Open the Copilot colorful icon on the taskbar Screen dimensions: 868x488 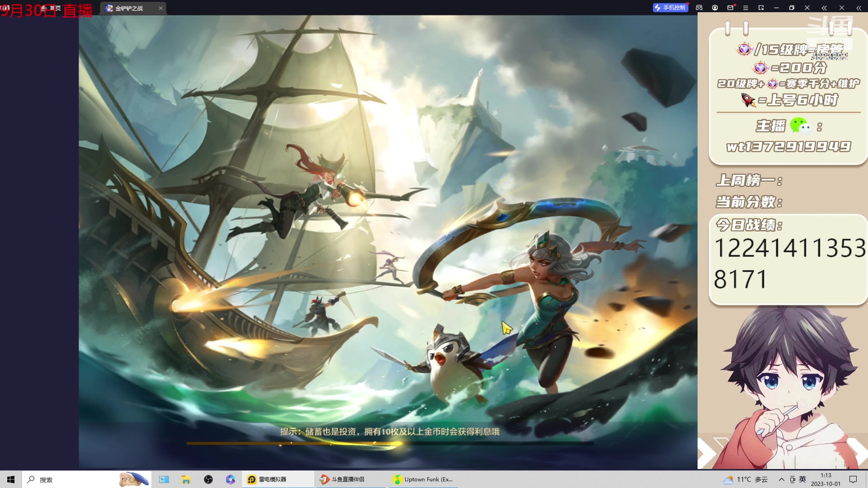231,479
